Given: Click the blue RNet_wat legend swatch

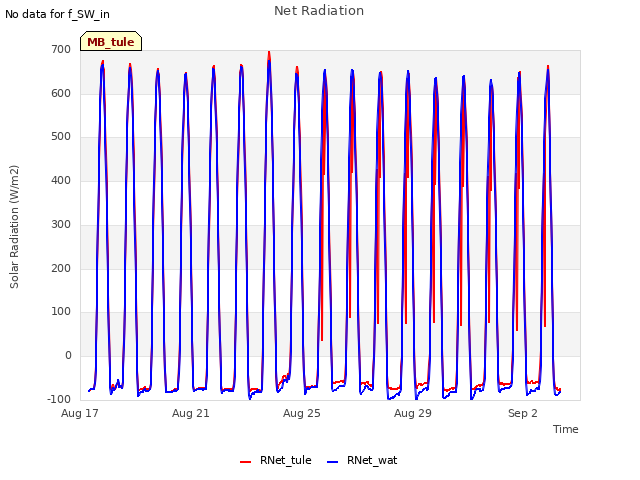Looking at the screenshot, I should (x=333, y=462).
